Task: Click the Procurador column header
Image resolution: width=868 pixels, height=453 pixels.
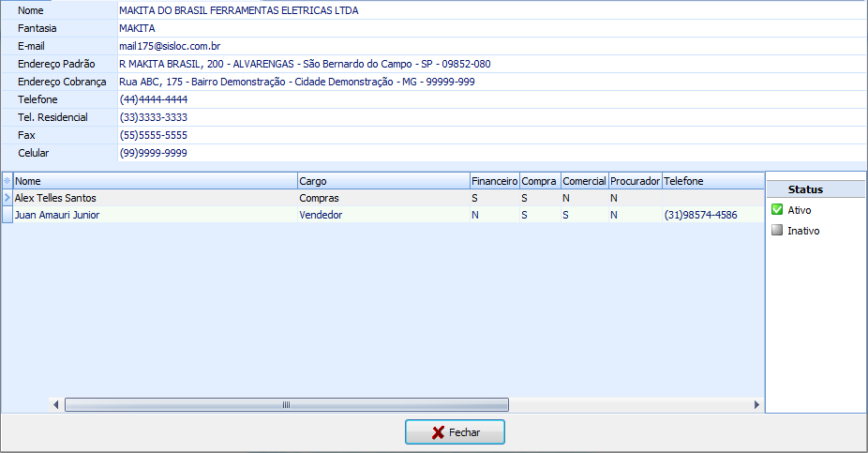Action: [x=635, y=181]
